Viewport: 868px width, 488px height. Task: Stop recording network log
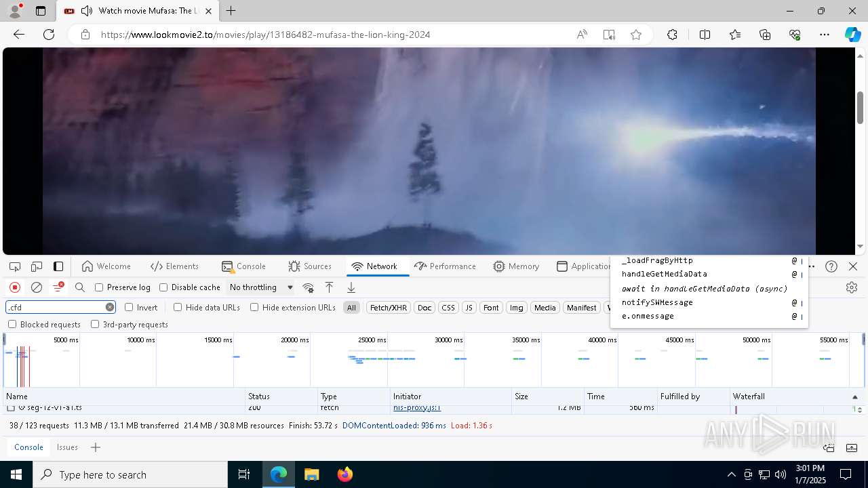click(x=15, y=287)
